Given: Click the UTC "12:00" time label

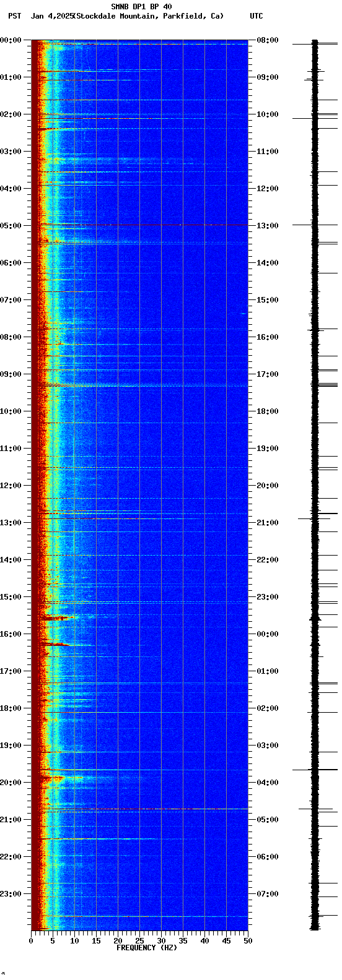Looking at the screenshot, I should click(x=268, y=189).
